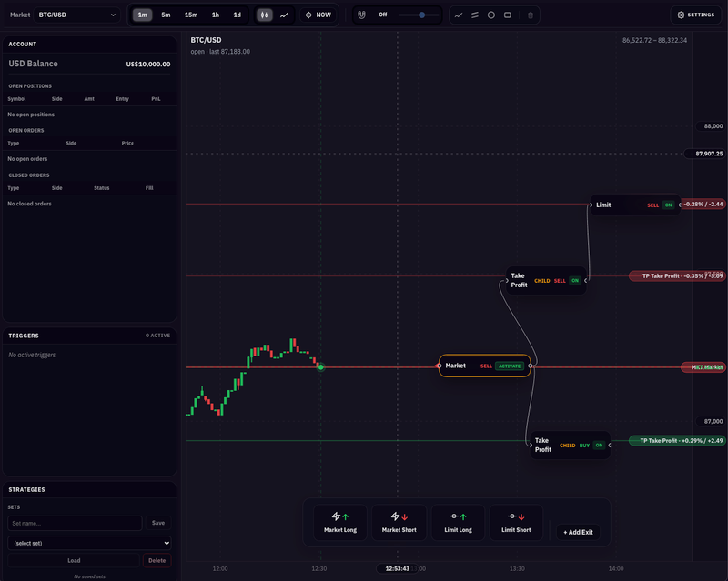Screen dimensions: 728x581
Task: Select the circle drawing tool
Action: (x=490, y=15)
